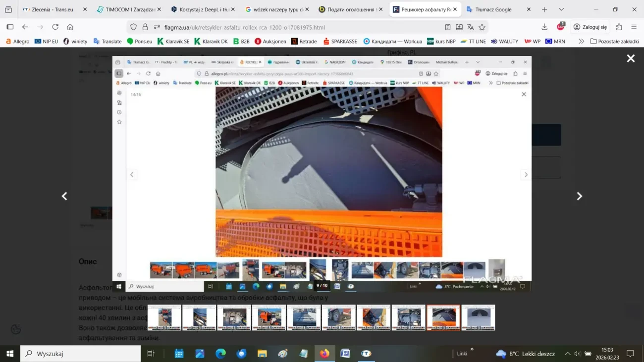Viewport: 644px width, 362px height.
Task: Switch to the Tłumacz Google tab
Action: (x=493, y=9)
